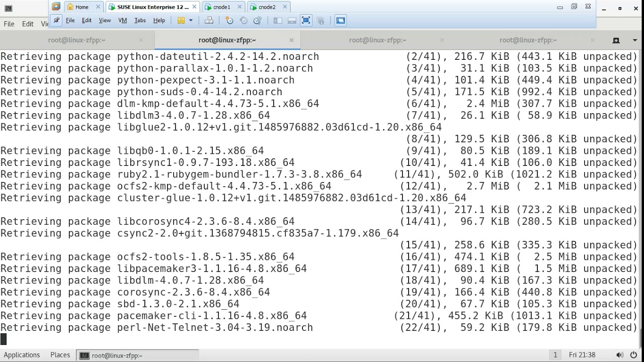Open VMware Edit menu

[87, 20]
